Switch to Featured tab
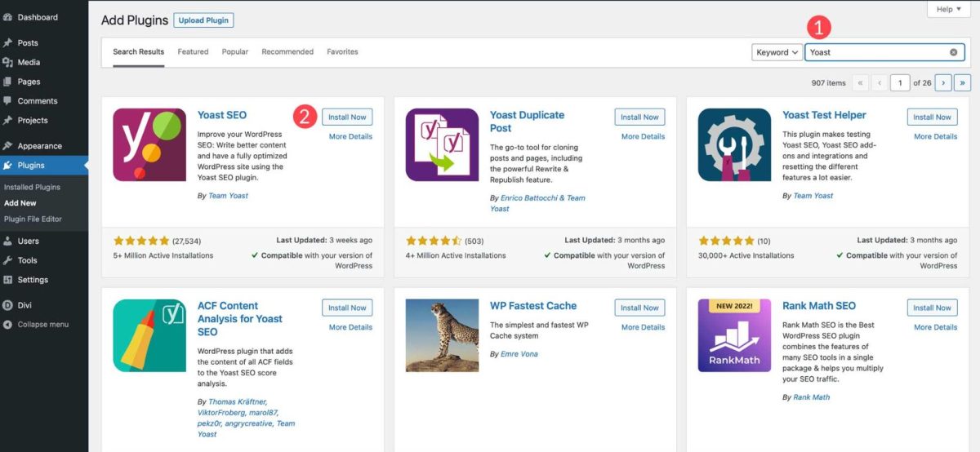This screenshot has width=980, height=452. [194, 51]
